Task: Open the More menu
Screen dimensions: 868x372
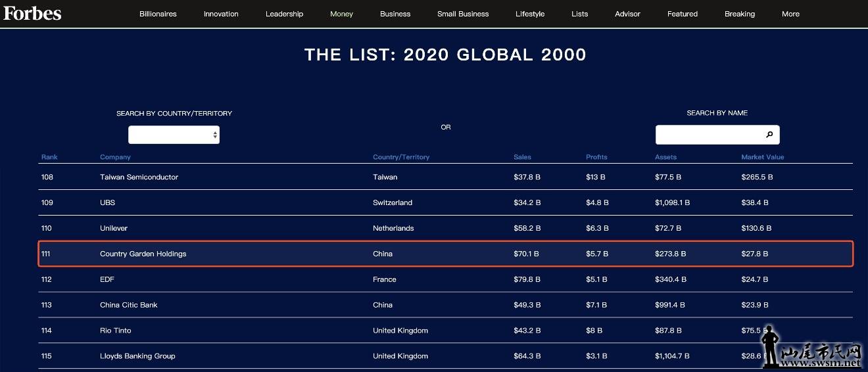Action: point(791,14)
